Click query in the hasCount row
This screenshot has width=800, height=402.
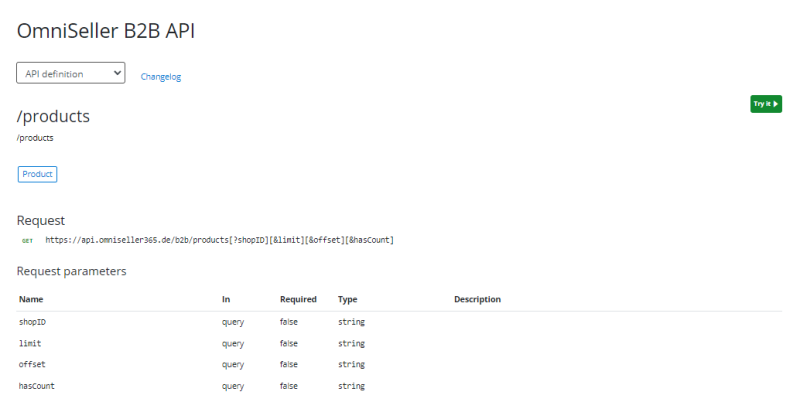click(233, 386)
